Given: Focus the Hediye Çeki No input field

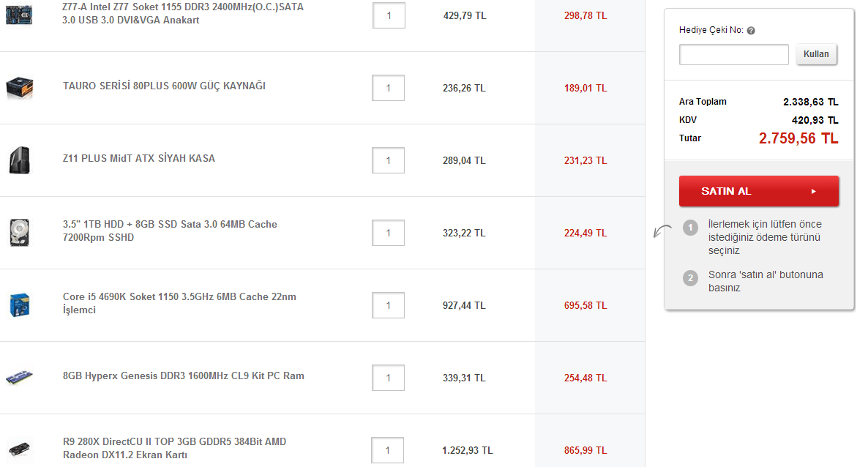Looking at the screenshot, I should (733, 54).
